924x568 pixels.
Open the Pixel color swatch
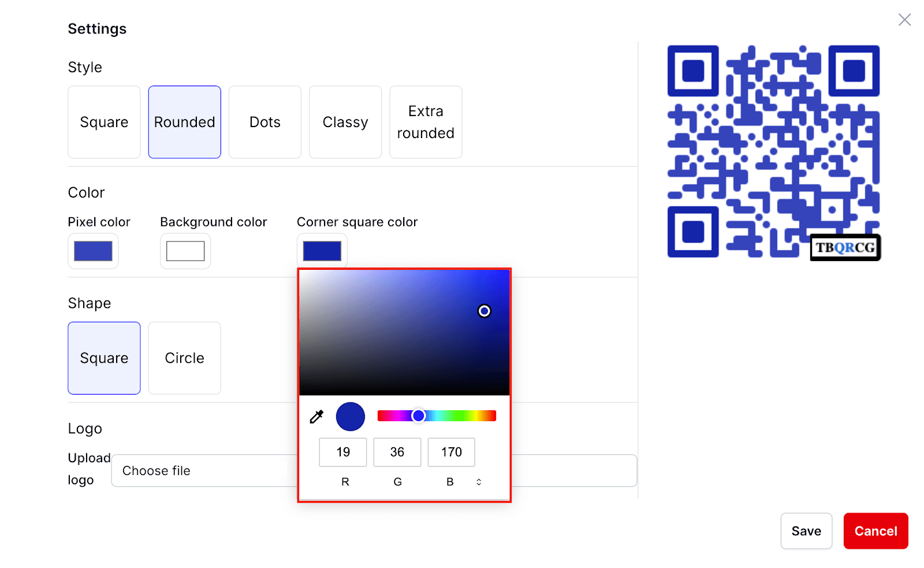click(x=93, y=251)
